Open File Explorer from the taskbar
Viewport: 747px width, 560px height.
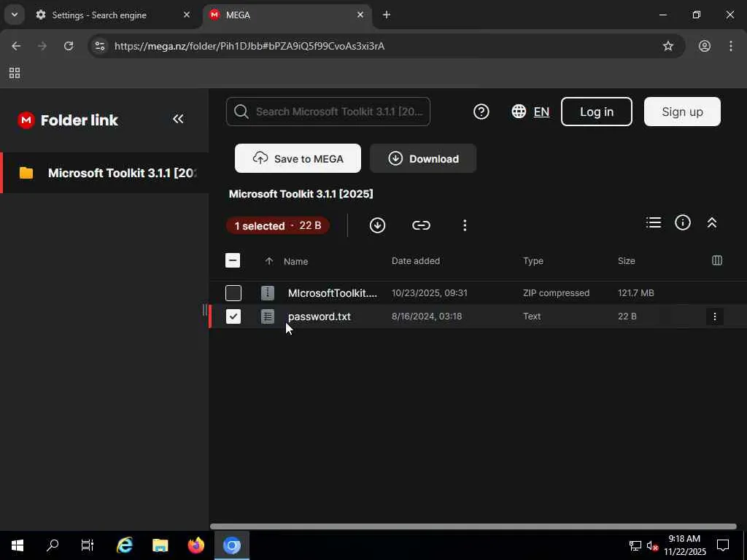pyautogui.click(x=160, y=545)
